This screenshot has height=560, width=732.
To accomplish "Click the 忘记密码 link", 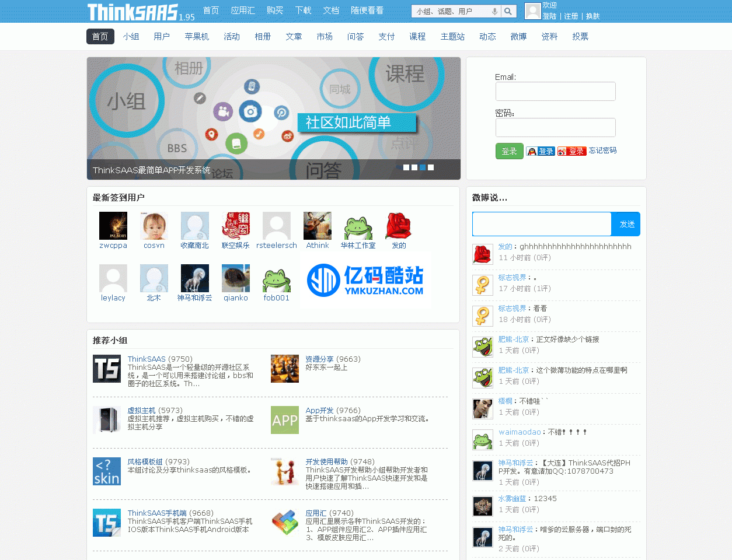I will [602, 150].
